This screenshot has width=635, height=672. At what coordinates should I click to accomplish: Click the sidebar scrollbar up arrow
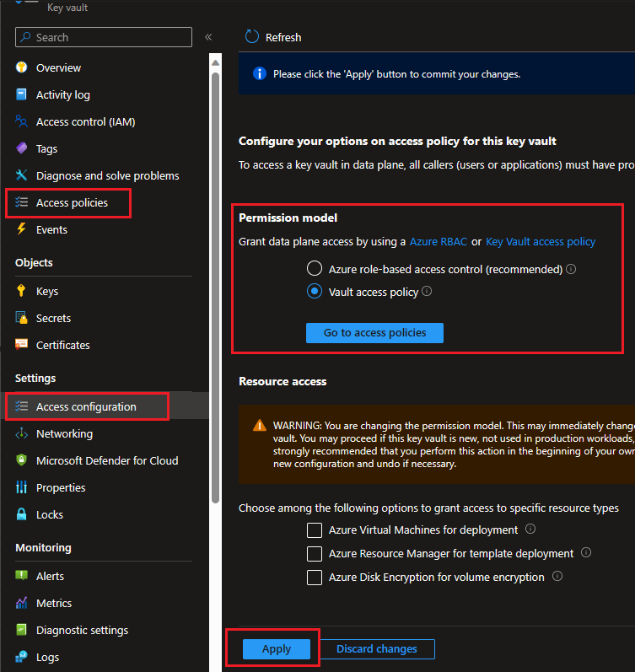coord(216,63)
